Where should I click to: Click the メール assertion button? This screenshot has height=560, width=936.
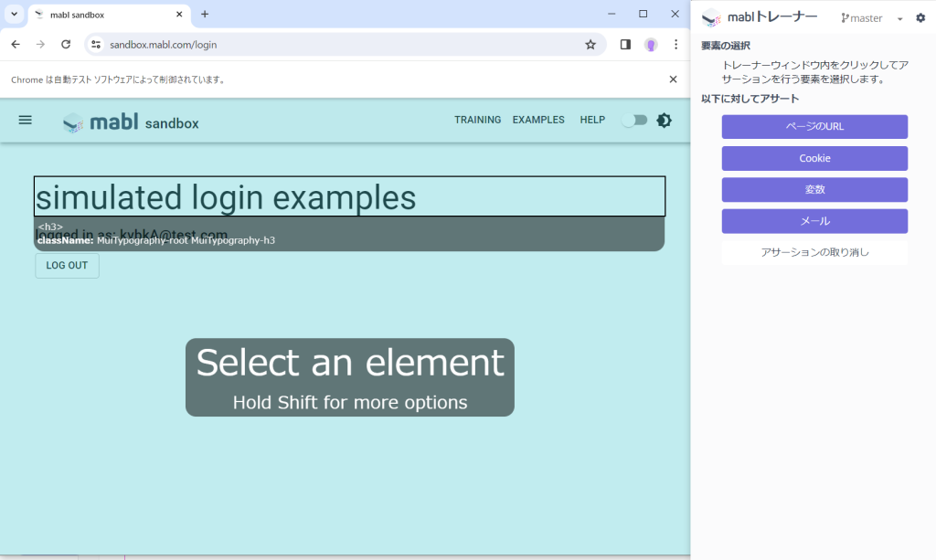tap(814, 221)
